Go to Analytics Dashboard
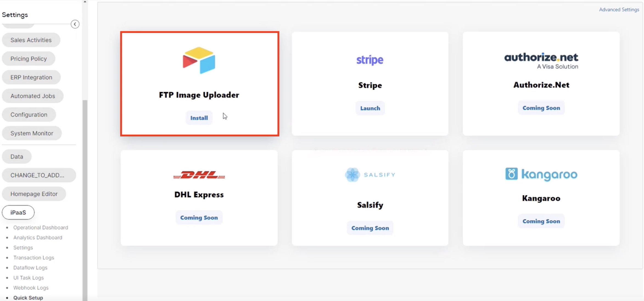The width and height of the screenshot is (644, 301). click(x=38, y=238)
